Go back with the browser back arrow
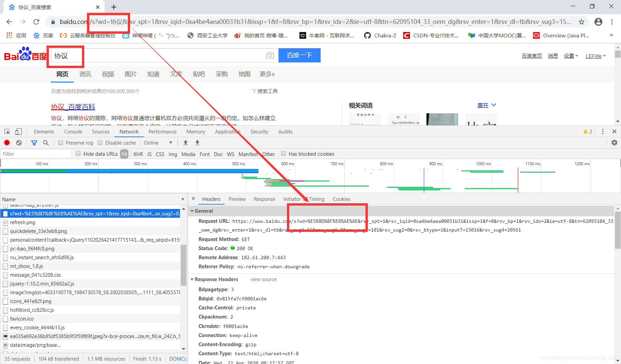The width and height of the screenshot is (621, 364). coord(9,22)
